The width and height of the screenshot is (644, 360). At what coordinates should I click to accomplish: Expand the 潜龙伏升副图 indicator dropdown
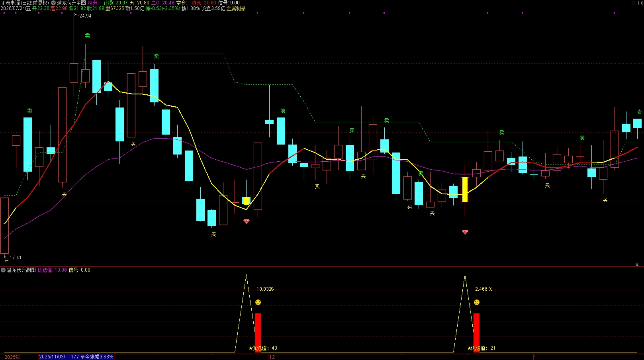[x=3, y=270]
